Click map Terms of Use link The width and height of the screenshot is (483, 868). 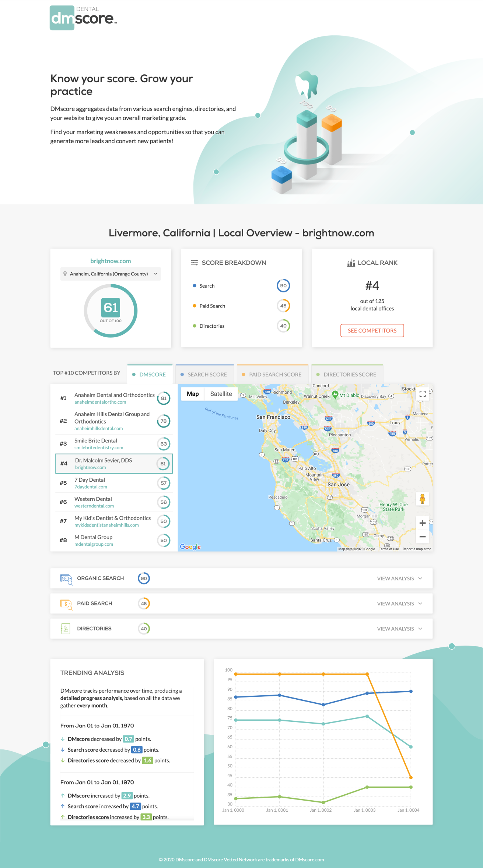pos(389,549)
